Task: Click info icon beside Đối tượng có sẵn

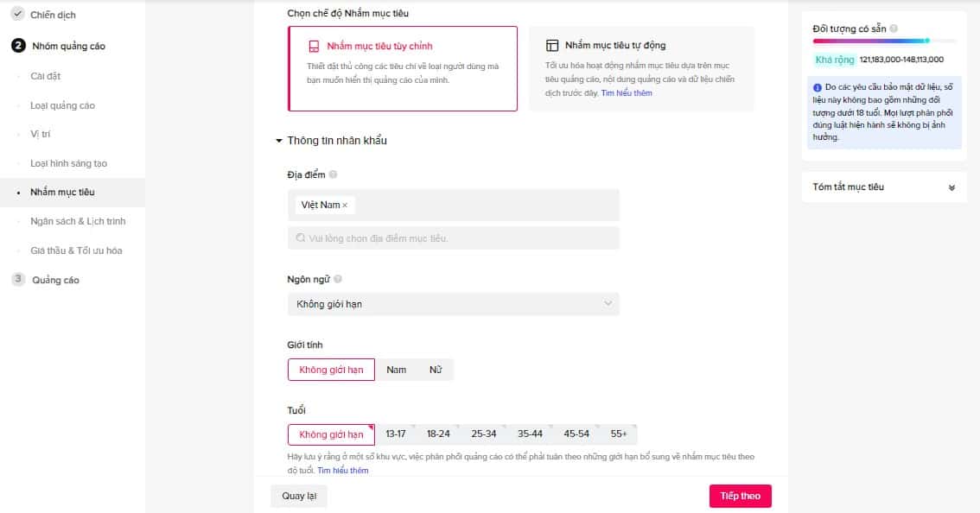Action: click(x=894, y=29)
